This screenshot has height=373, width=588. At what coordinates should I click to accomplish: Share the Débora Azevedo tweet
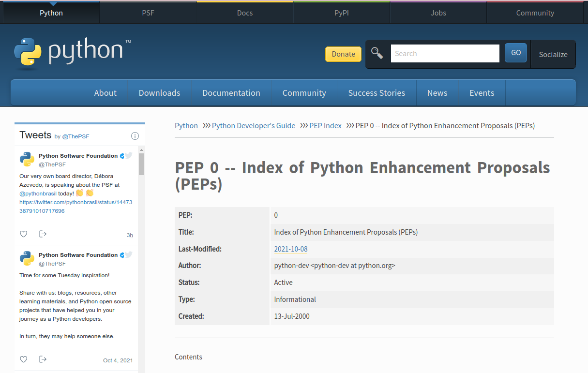(x=43, y=234)
